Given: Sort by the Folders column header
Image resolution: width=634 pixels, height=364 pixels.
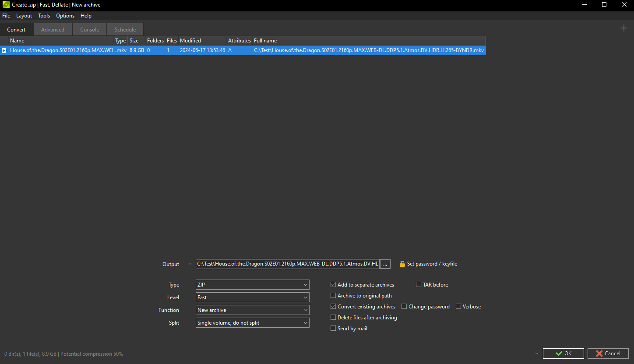Looking at the screenshot, I should [x=155, y=41].
